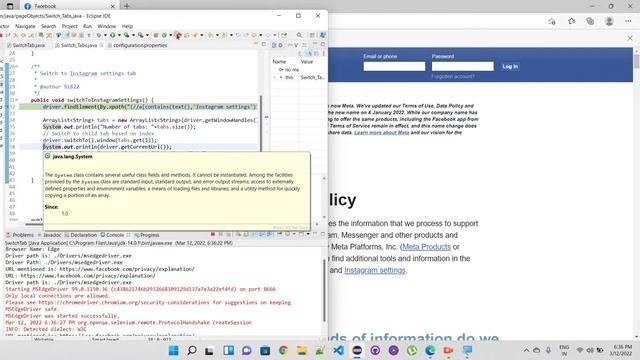Select the Debug perspective icon
This screenshot has width=640, height=360.
pyautogui.click(x=322, y=36)
